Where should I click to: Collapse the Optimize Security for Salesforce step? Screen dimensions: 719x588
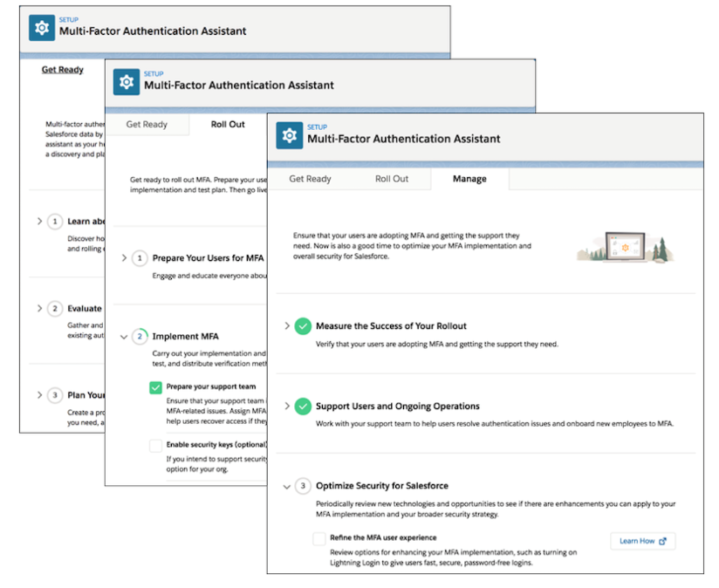click(x=287, y=487)
